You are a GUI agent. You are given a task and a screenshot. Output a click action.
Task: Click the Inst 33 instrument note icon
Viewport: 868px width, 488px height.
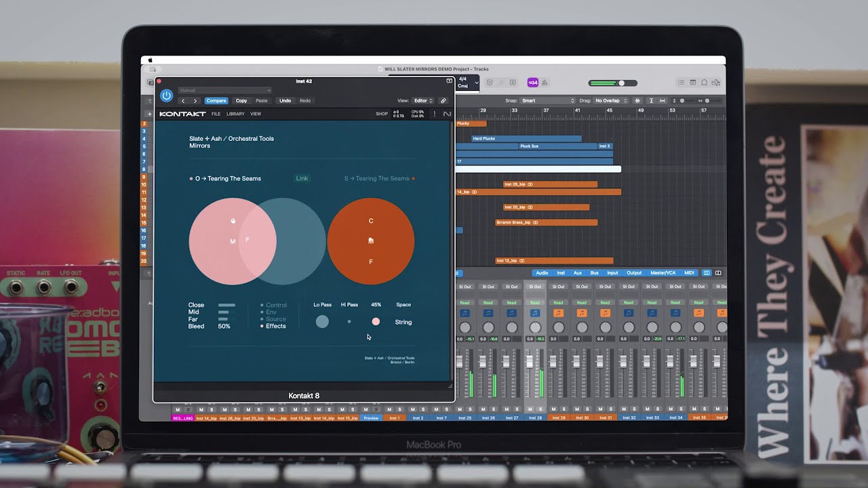click(x=652, y=313)
